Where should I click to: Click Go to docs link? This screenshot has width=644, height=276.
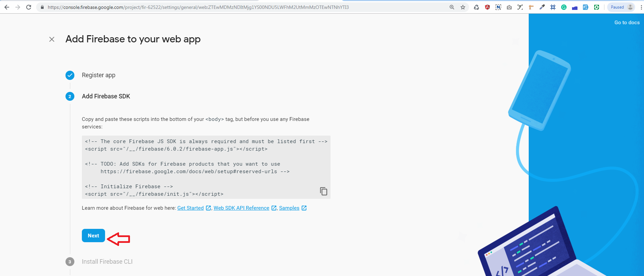point(627,23)
